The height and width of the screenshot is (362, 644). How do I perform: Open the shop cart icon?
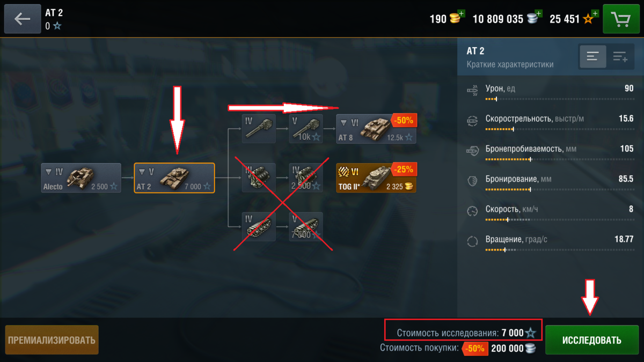coord(621,19)
